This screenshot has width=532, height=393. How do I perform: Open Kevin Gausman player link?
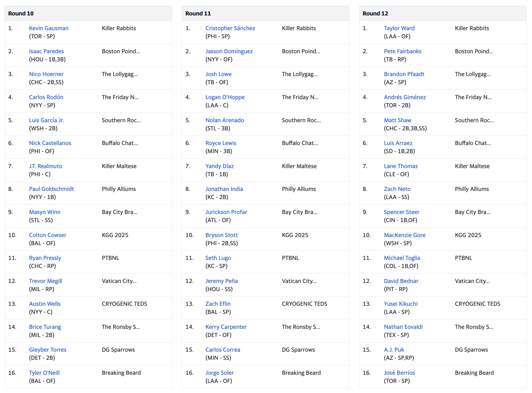(x=49, y=28)
